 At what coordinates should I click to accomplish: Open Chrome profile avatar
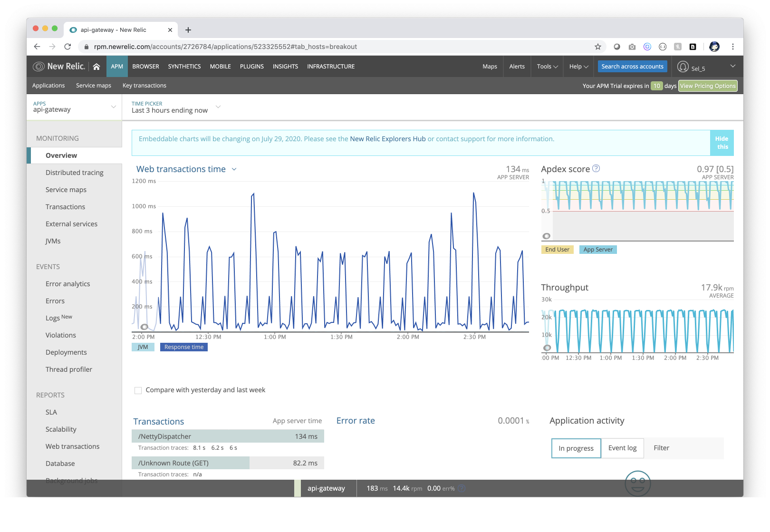714,47
